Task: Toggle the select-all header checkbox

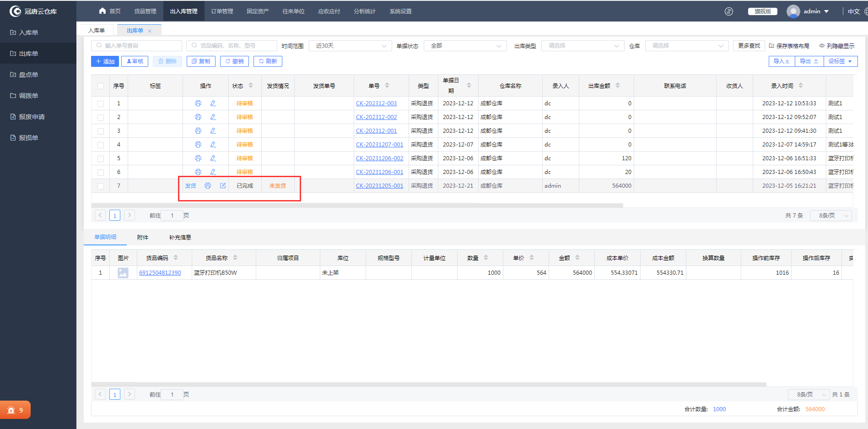Action: pyautogui.click(x=101, y=86)
